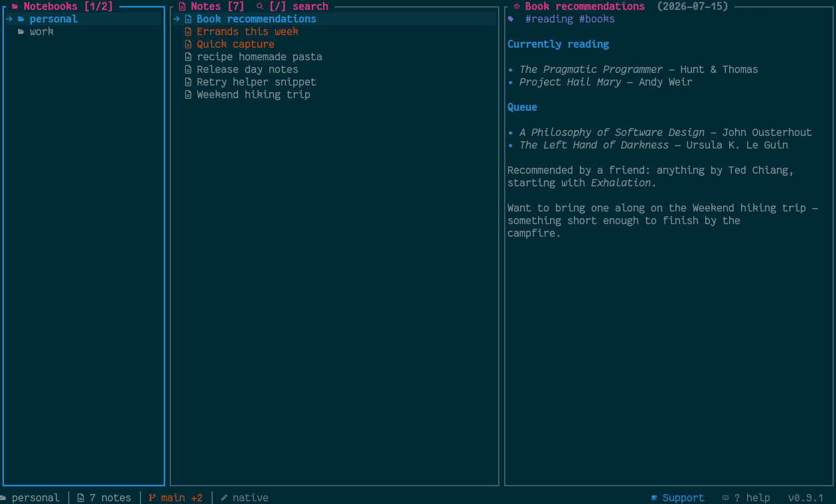The height and width of the screenshot is (504, 836).
Task: Click document icon beside Quick capture
Action: (188, 44)
